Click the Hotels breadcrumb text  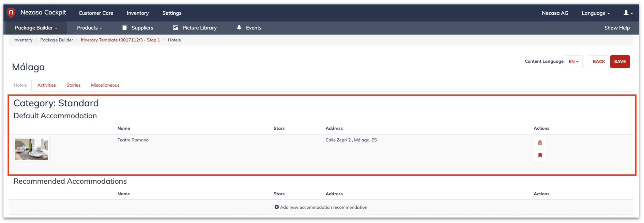(175, 40)
